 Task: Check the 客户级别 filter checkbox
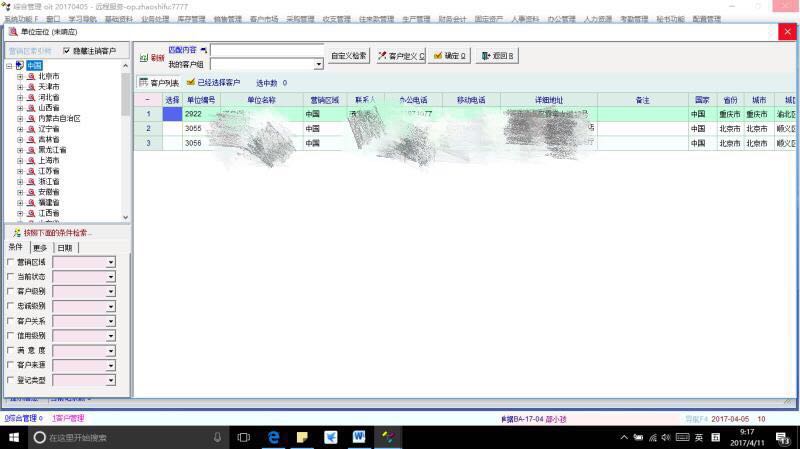pyautogui.click(x=11, y=291)
